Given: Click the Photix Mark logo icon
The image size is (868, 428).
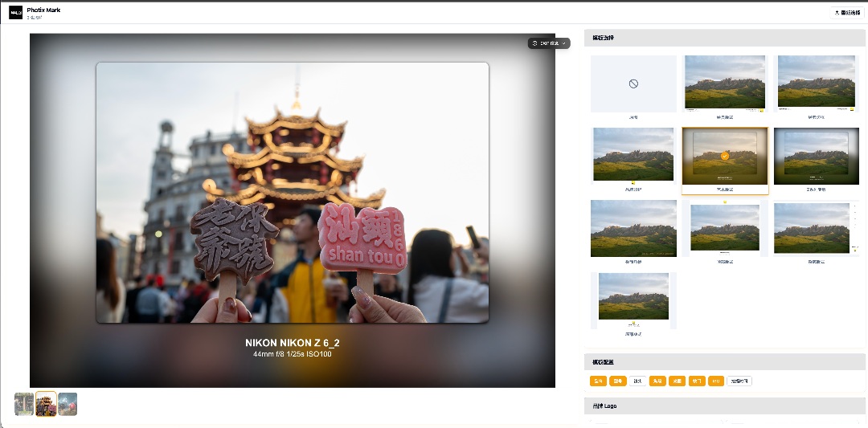Looking at the screenshot, I should pos(15,12).
